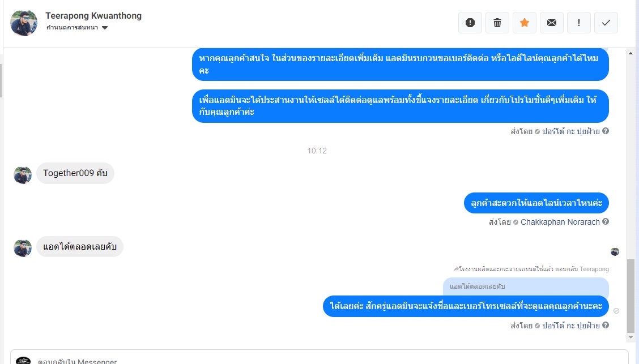
Task: Click help icon after last sent message
Action: coord(606,325)
